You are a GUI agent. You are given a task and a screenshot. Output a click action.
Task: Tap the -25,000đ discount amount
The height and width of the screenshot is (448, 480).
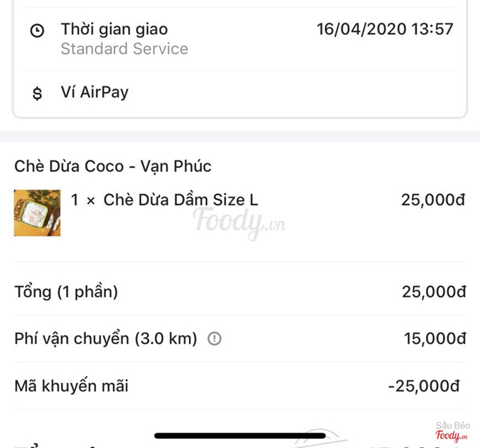click(427, 386)
